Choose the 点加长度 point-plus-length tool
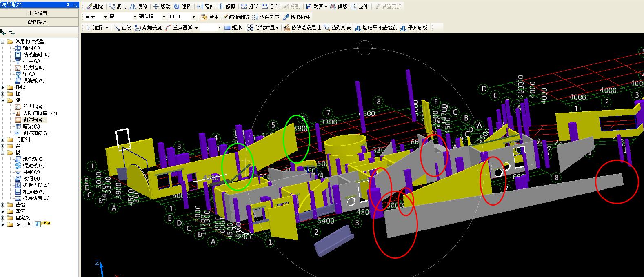This screenshot has width=644, height=277. (149, 28)
